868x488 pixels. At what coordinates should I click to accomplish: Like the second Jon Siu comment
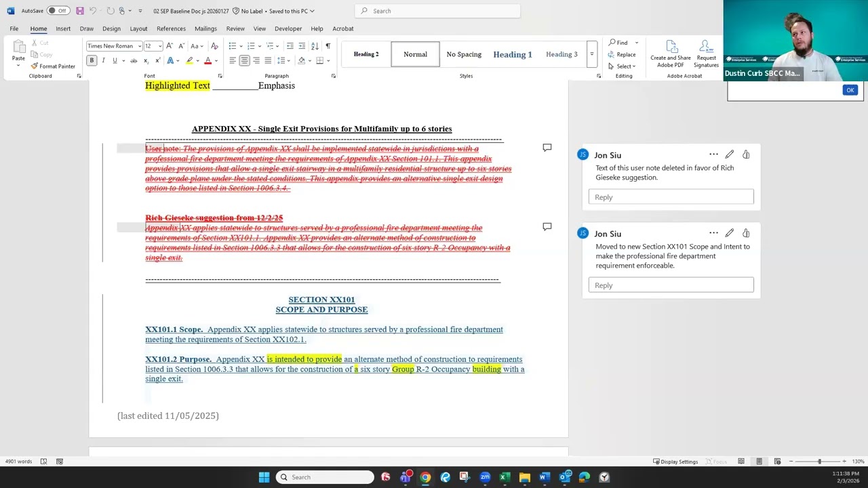click(746, 233)
